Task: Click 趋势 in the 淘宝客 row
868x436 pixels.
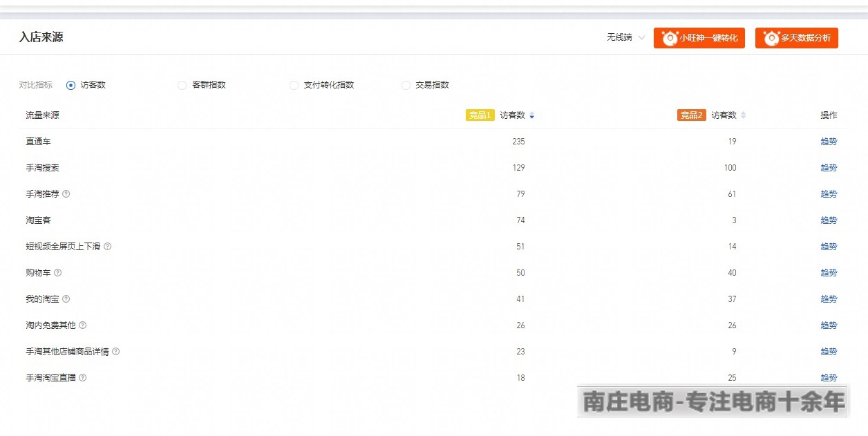Action: click(x=829, y=220)
